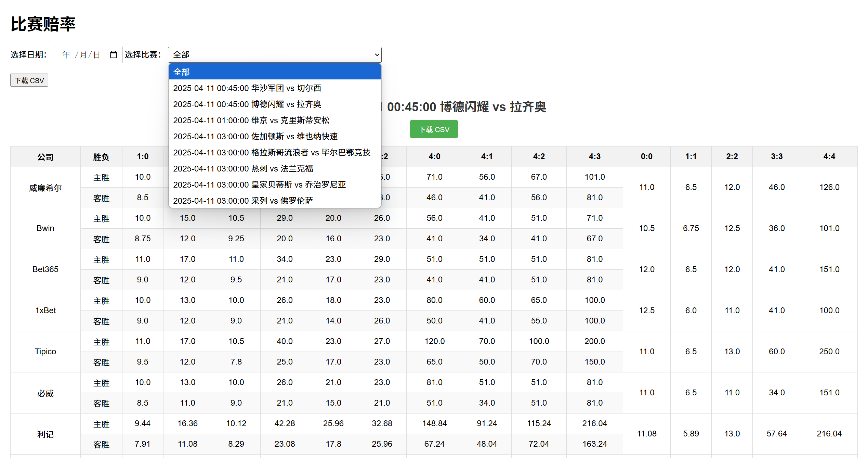Select the Bet365 company cell
This screenshot has height=458, width=868.
45,269
